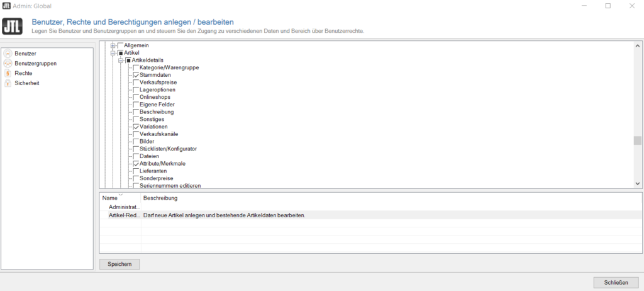Image resolution: width=644 pixels, height=291 pixels.
Task: Click the small JTL title bar icon
Action: tap(6, 6)
